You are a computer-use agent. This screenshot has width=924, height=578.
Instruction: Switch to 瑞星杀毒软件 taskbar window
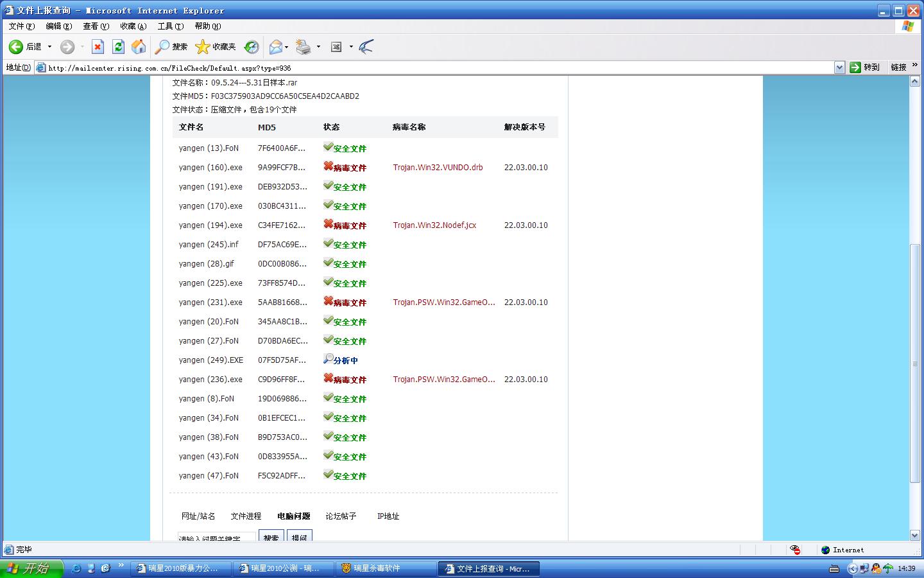point(387,568)
